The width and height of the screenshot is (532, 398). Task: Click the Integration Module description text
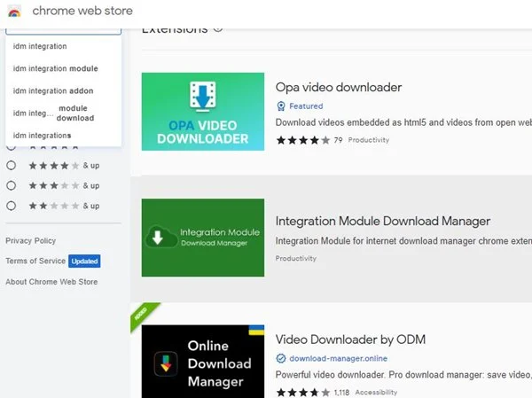(x=403, y=241)
